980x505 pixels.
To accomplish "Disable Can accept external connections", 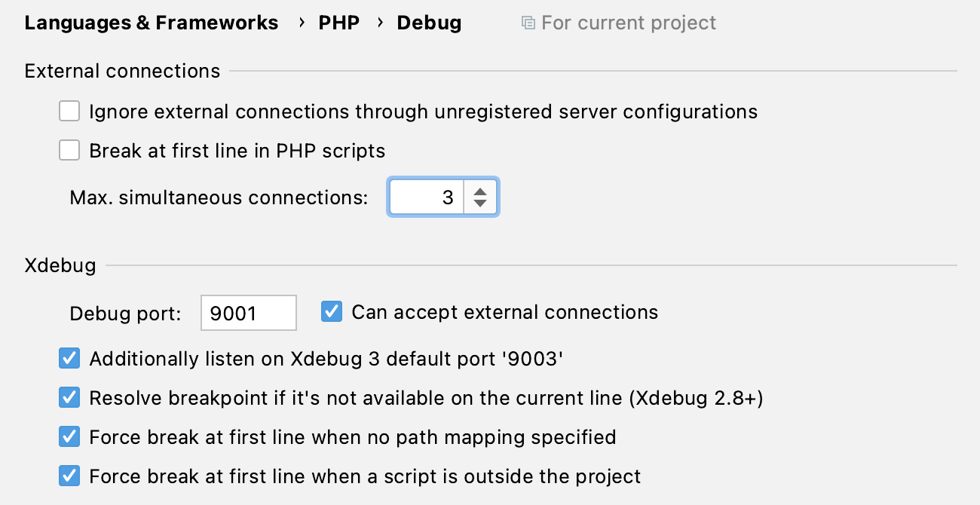I will click(331, 311).
